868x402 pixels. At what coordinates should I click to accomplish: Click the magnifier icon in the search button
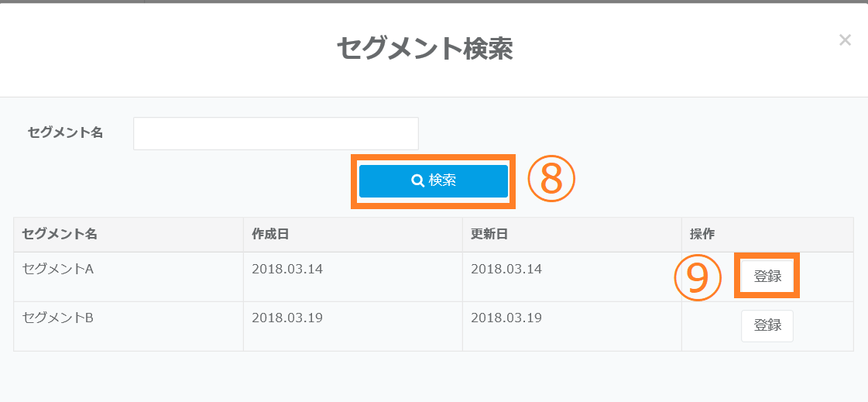point(417,180)
